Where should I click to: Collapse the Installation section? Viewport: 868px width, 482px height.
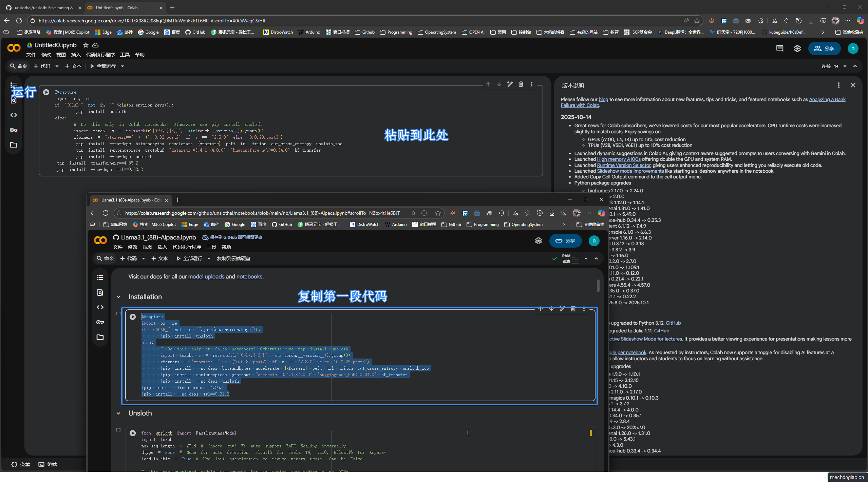point(118,297)
